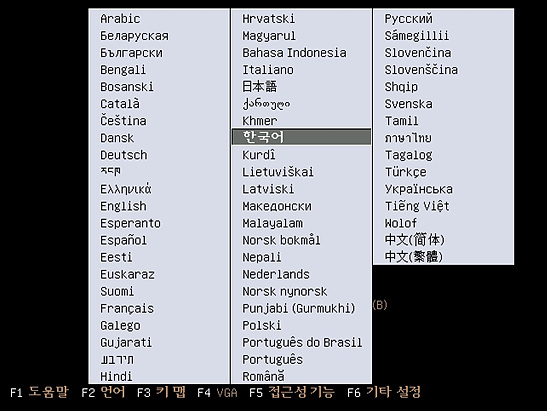Pick Khmer language
This screenshot has width=547, height=411.
260,121
